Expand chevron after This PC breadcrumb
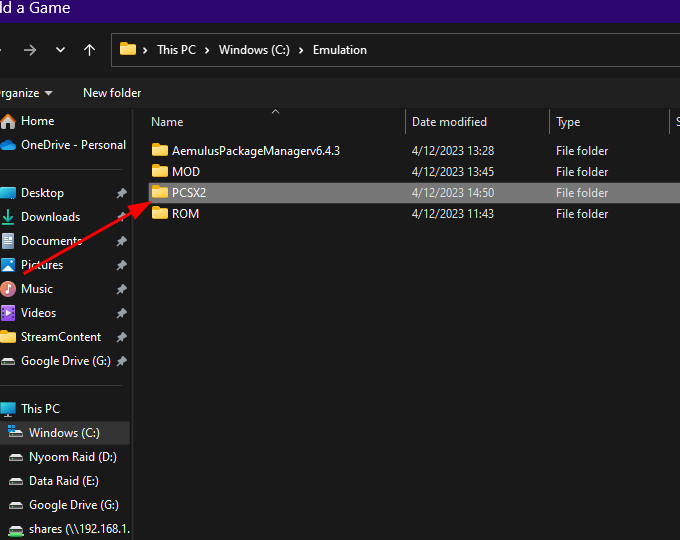The width and height of the screenshot is (680, 540). click(x=207, y=50)
